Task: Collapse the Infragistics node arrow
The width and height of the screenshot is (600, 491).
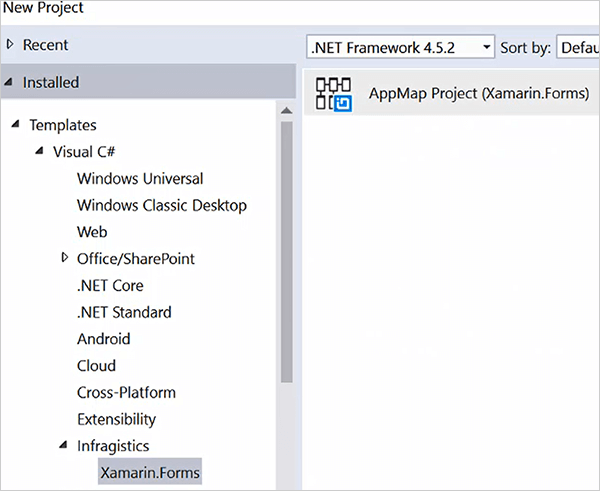Action: point(64,445)
